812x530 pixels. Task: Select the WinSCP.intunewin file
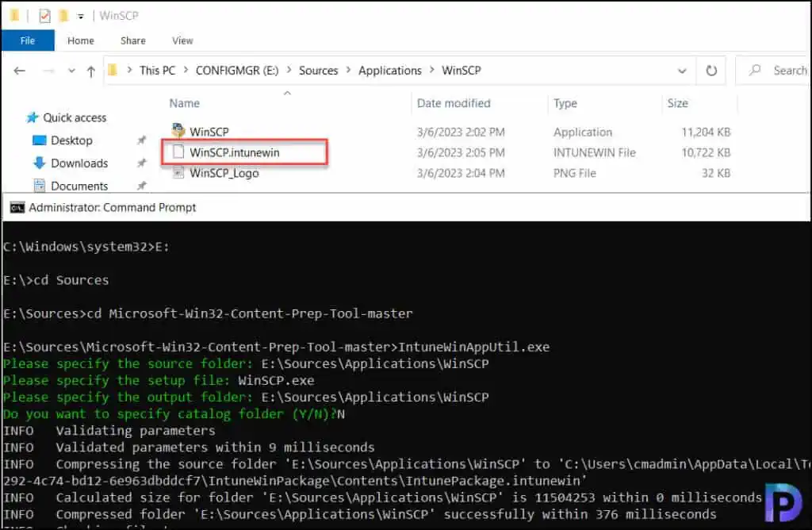235,152
